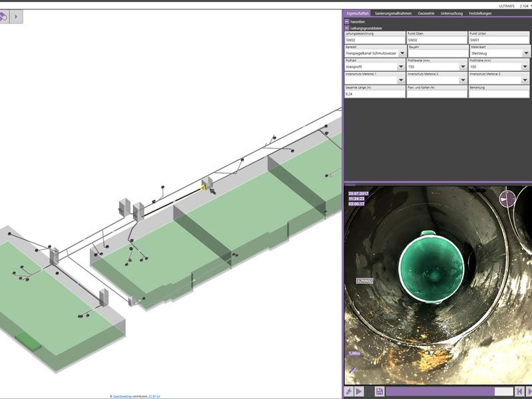Screen dimensions: 532x399
Task: Click the save disk icon under the video
Action: coord(379,392)
